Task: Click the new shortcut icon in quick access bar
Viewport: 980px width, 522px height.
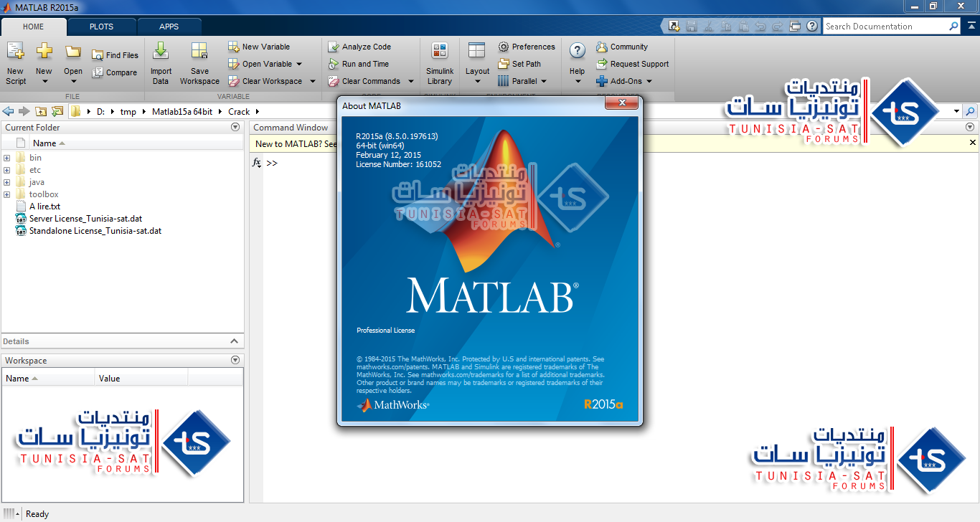Action: tap(674, 27)
